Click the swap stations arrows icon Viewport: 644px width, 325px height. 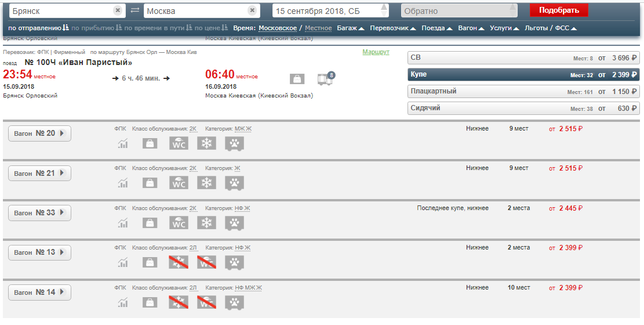tap(134, 10)
